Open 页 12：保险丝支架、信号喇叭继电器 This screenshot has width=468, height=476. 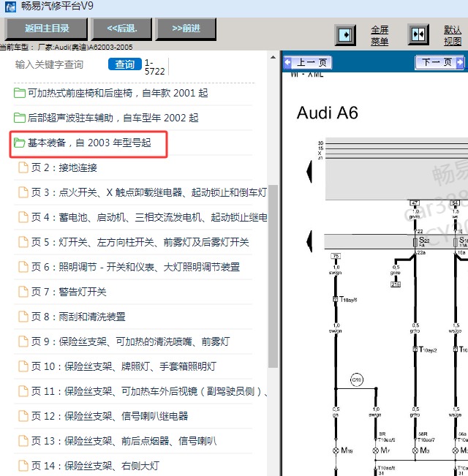point(110,417)
